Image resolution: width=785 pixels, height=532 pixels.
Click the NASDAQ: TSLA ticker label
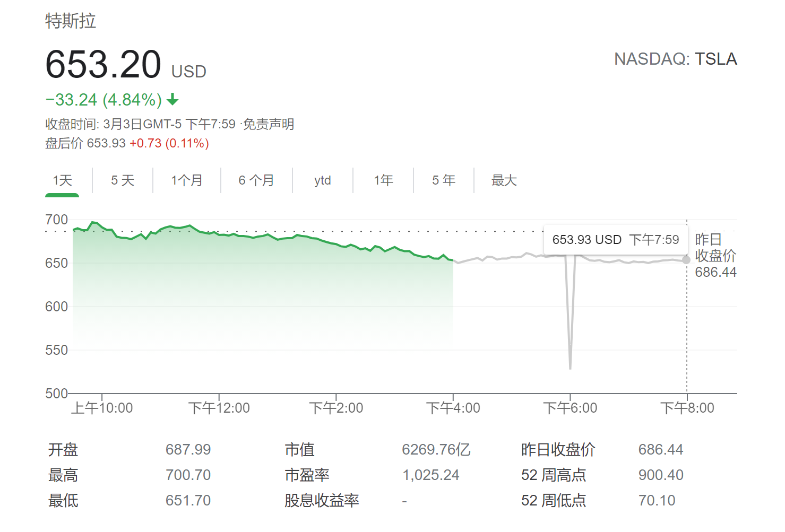click(x=675, y=59)
